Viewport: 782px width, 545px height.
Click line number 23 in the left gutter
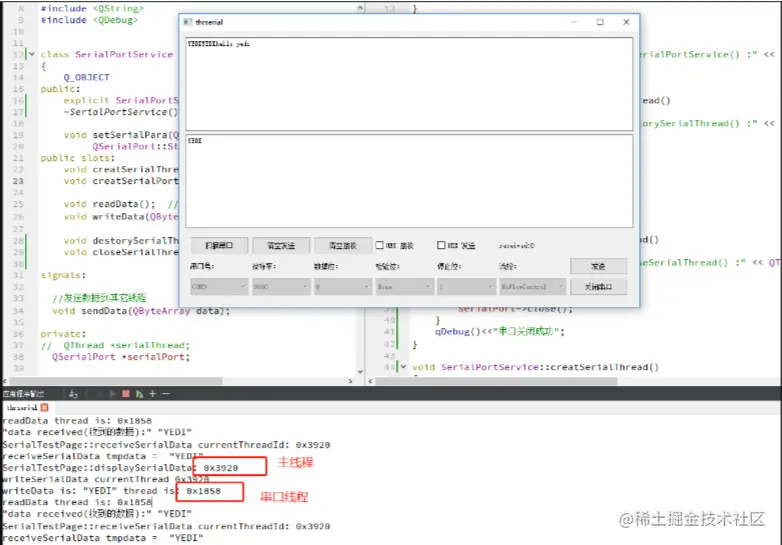[x=18, y=181]
